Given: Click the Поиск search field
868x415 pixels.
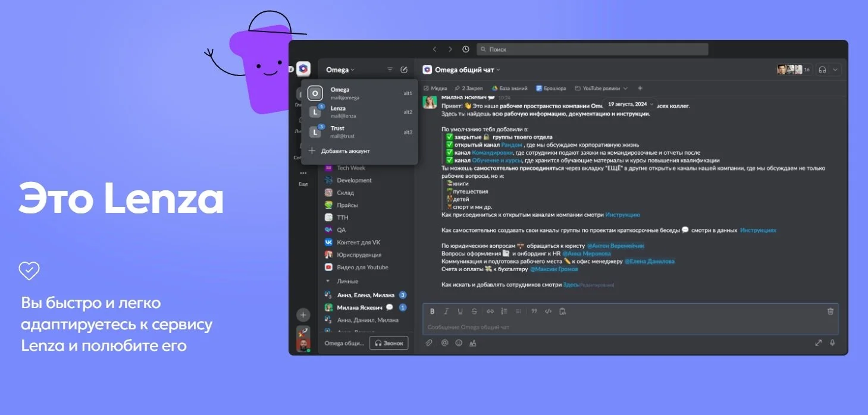Looking at the screenshot, I should 592,49.
